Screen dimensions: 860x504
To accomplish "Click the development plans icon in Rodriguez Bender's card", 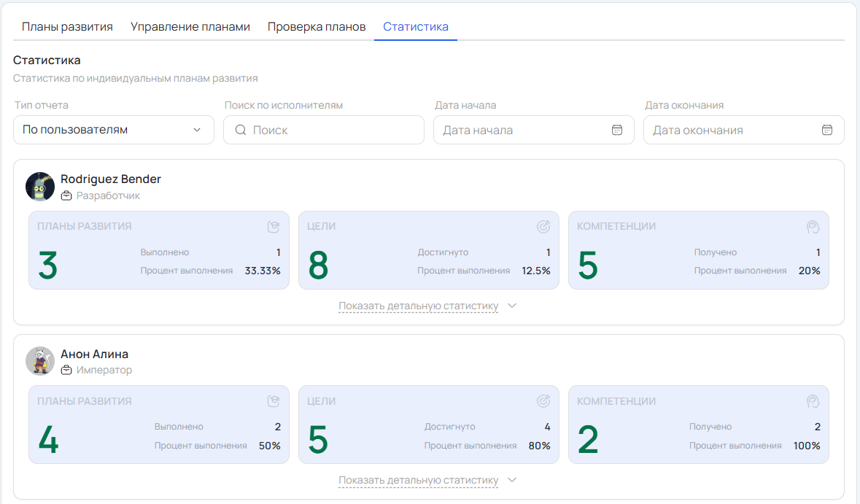I will click(x=274, y=227).
